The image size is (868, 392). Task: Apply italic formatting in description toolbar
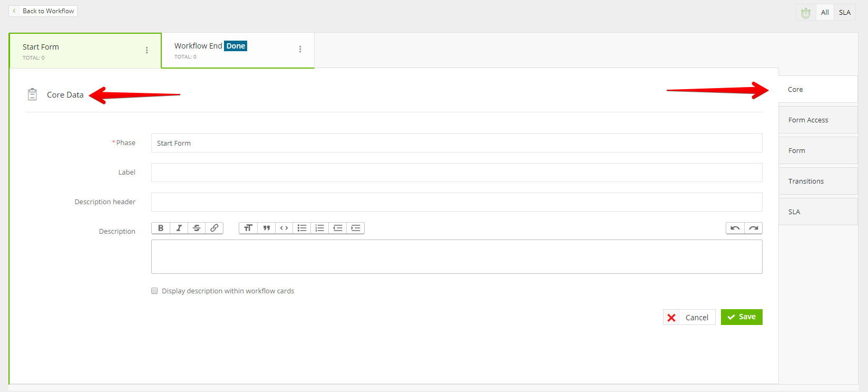(179, 228)
